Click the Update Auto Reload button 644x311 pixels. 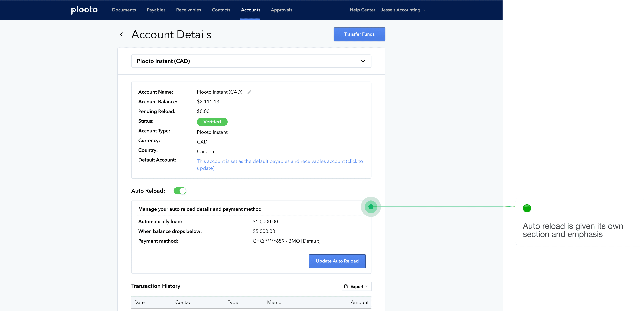[x=337, y=261]
